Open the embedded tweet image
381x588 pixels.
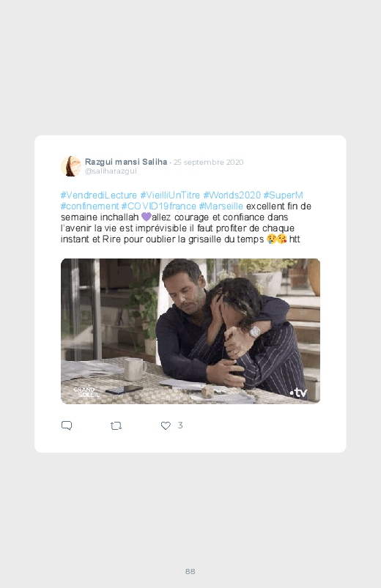pyautogui.click(x=190, y=331)
